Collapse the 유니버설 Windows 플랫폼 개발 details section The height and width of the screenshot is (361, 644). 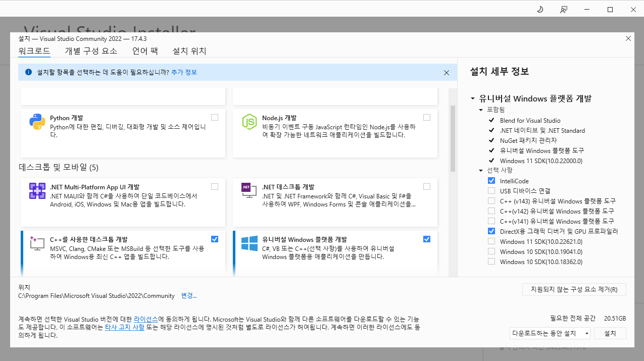(473, 99)
